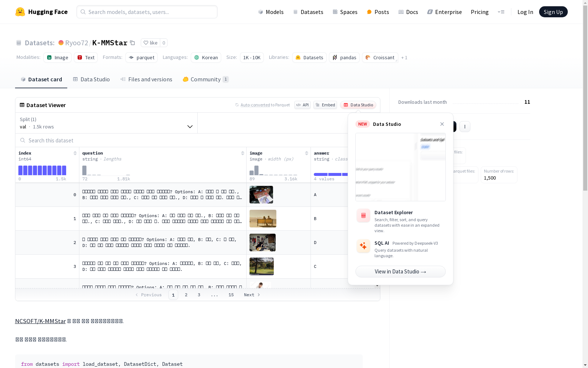Like the K-MMStar dataset
This screenshot has height=368, width=588.
tap(150, 43)
